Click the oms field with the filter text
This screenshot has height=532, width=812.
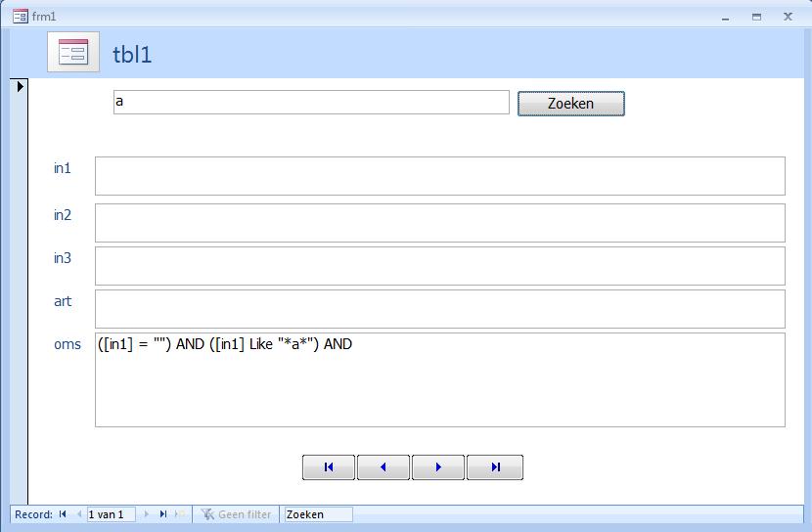[439, 379]
